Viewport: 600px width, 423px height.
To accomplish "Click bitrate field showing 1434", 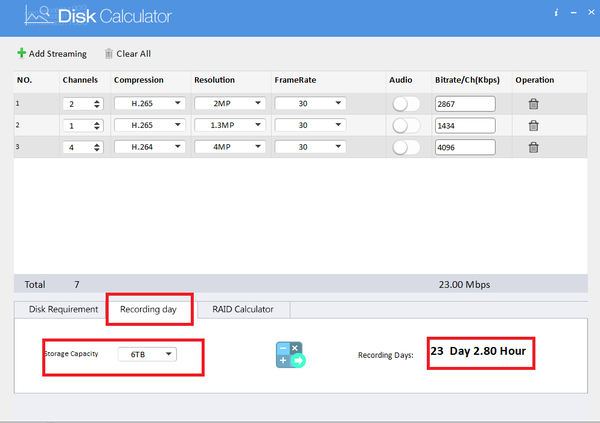I will click(465, 126).
